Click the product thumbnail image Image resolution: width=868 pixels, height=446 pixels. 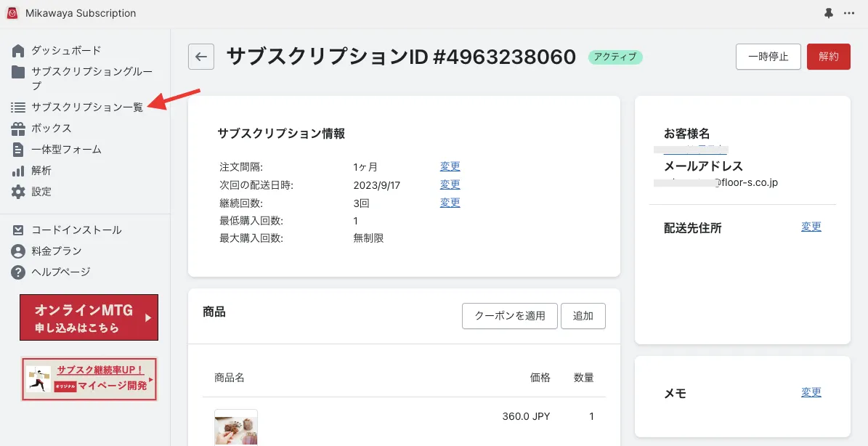235,428
